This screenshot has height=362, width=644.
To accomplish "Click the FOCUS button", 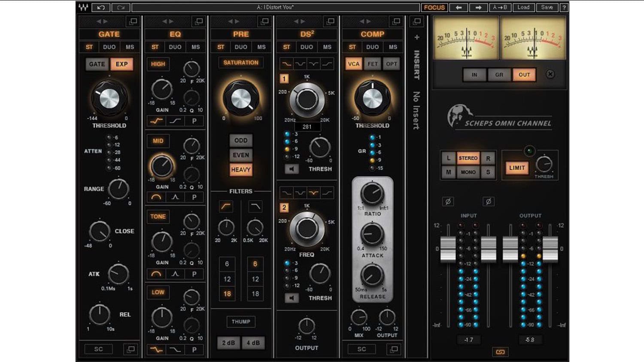I will [x=434, y=7].
